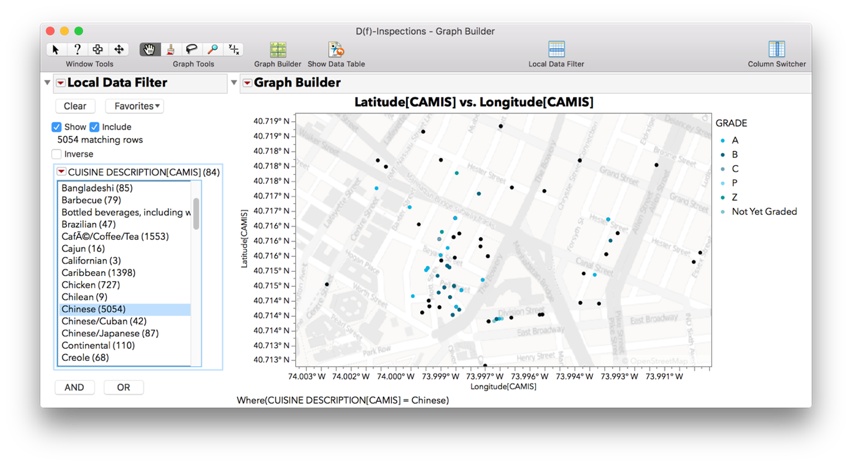This screenshot has width=852, height=465.
Task: Toggle the Include checkbox
Action: (95, 127)
